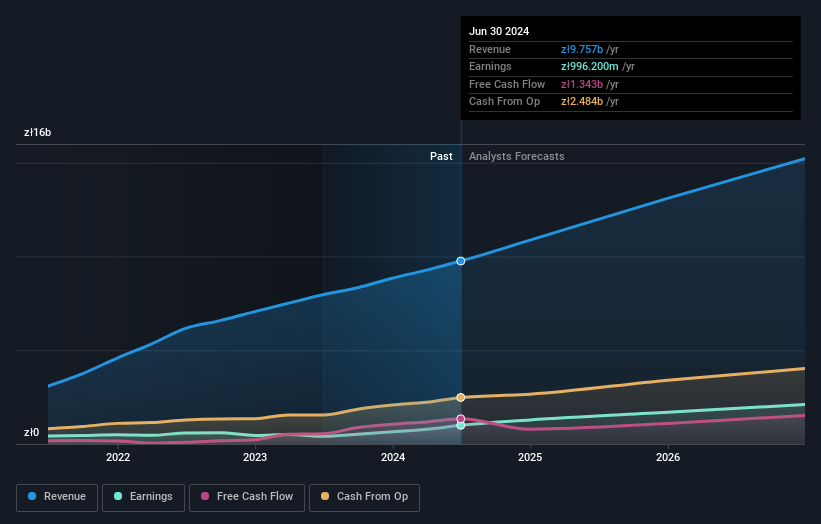Image resolution: width=821 pixels, height=524 pixels.
Task: Click the 2024 x-axis label
Action: [x=393, y=457]
